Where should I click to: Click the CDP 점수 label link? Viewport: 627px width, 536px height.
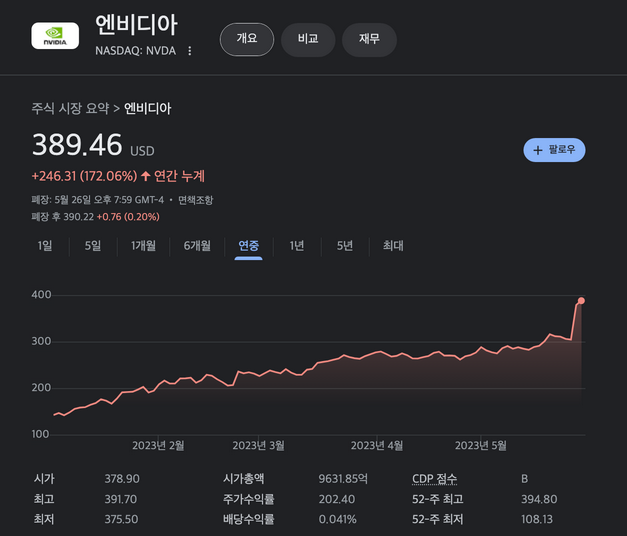[x=434, y=479]
